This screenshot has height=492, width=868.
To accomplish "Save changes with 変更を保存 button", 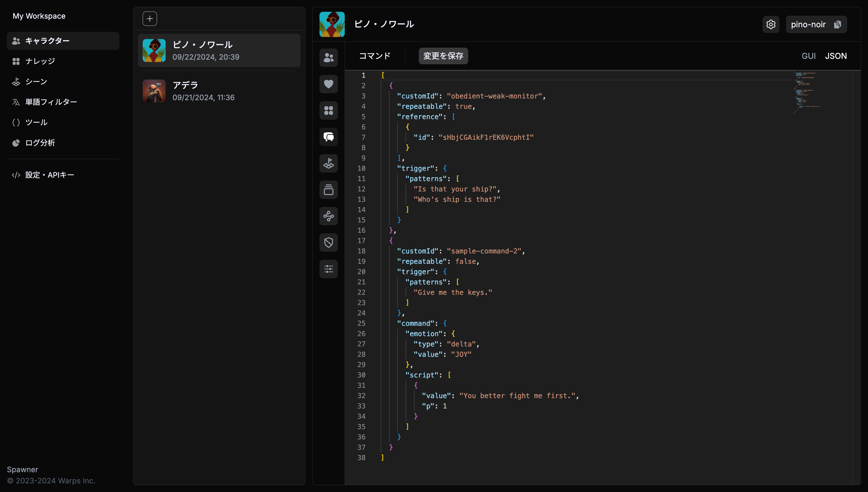I will (x=443, y=56).
